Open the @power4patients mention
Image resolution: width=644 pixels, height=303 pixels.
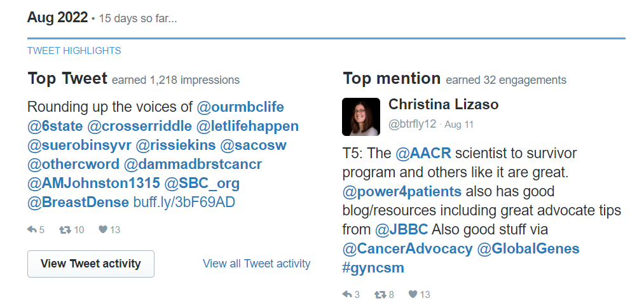point(402,191)
